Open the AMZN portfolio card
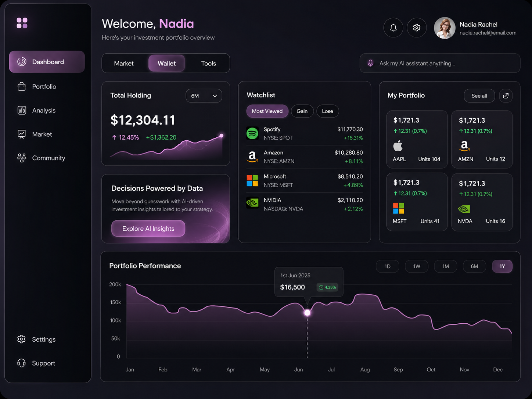Screen dimensions: 532x399 point(482,140)
